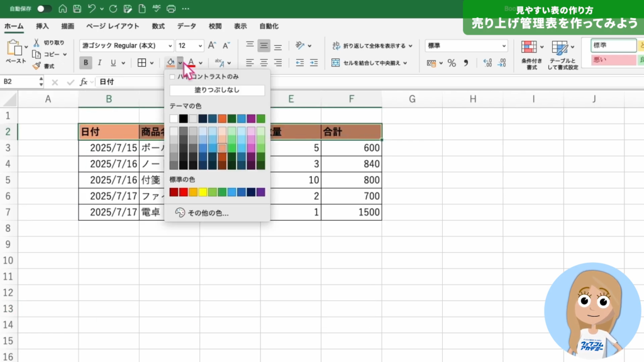Click the Print icon in quick access toolbar
The image size is (644, 362).
tap(171, 9)
